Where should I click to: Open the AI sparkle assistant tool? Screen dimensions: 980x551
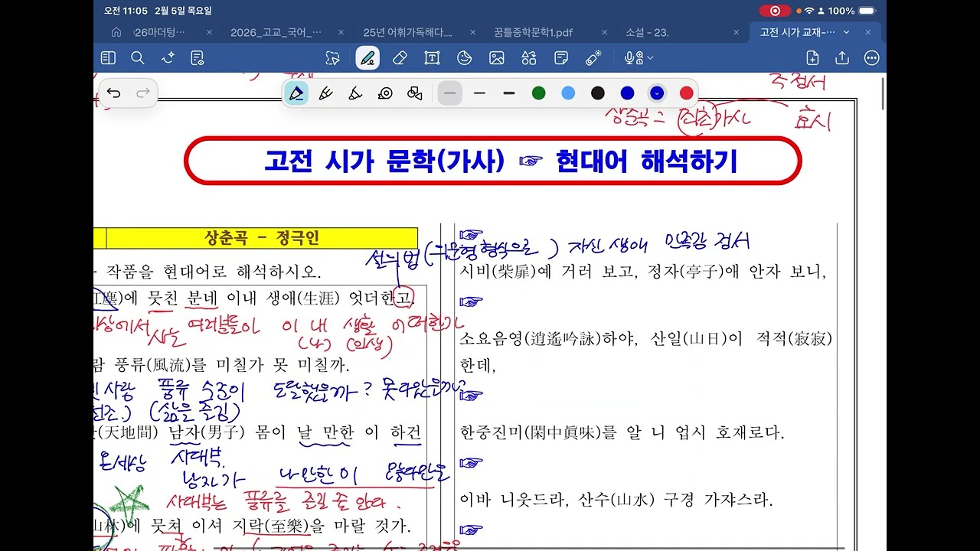(x=168, y=58)
